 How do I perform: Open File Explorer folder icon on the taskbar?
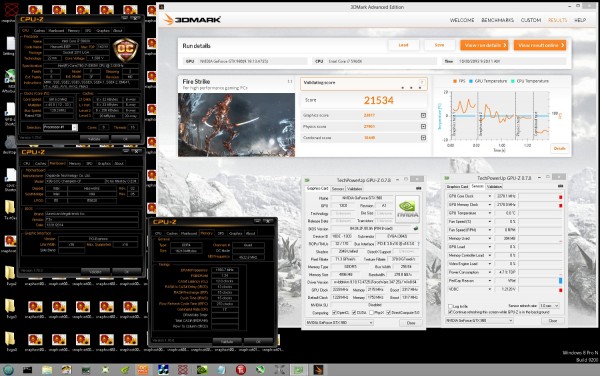pos(47,370)
